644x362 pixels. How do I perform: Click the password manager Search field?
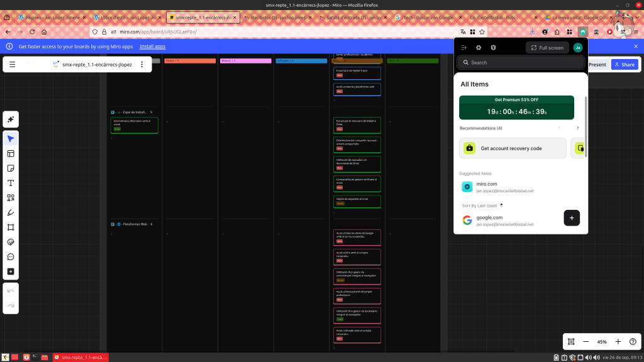521,63
